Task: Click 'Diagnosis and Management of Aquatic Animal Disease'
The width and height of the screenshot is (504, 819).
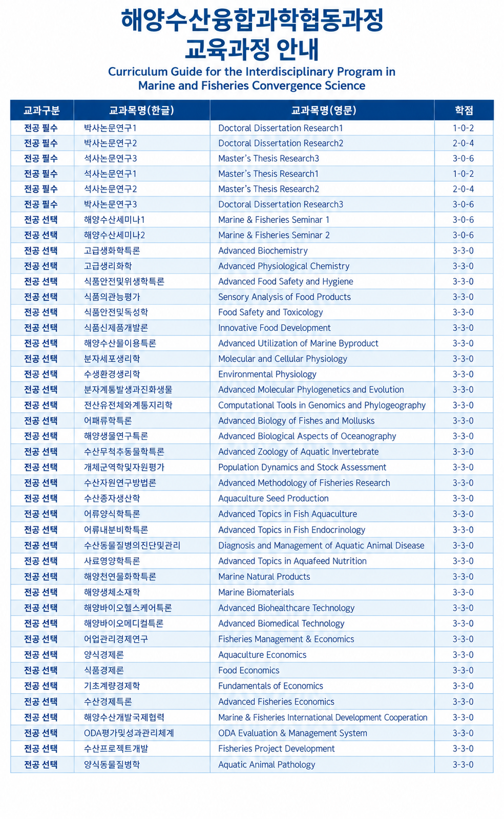Action: pos(321,545)
